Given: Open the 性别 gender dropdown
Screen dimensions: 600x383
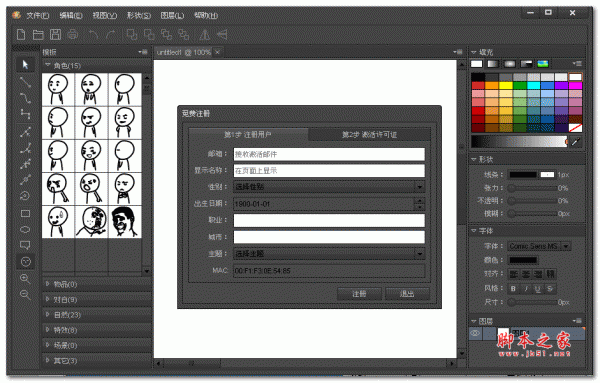Looking at the screenshot, I should coord(329,187).
